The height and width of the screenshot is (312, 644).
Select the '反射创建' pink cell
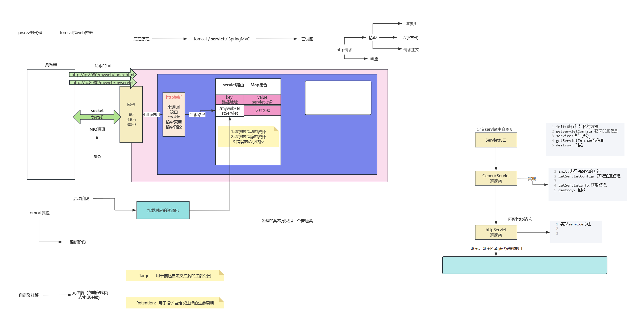(x=262, y=111)
